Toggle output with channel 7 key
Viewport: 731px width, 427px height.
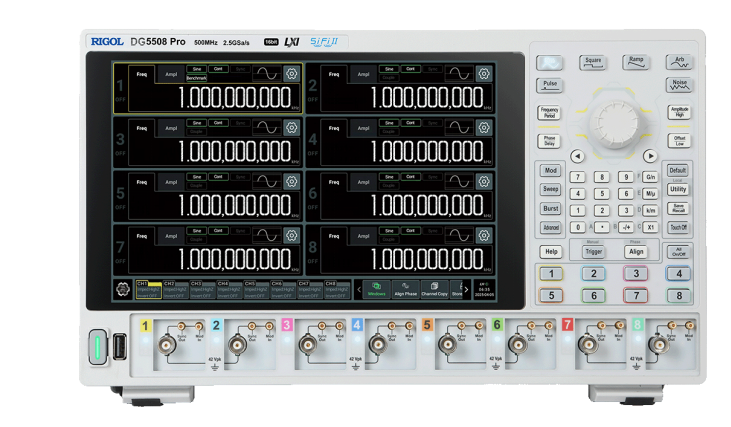pyautogui.click(x=636, y=296)
